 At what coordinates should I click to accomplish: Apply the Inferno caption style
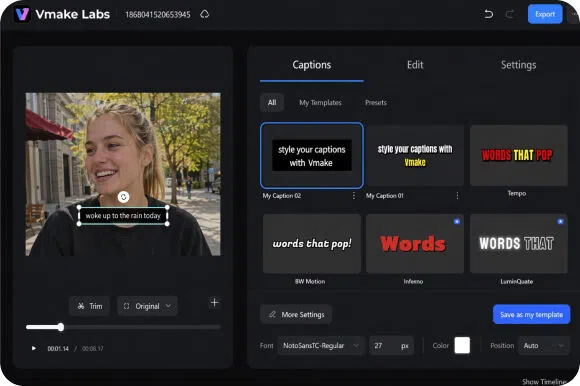click(x=415, y=244)
